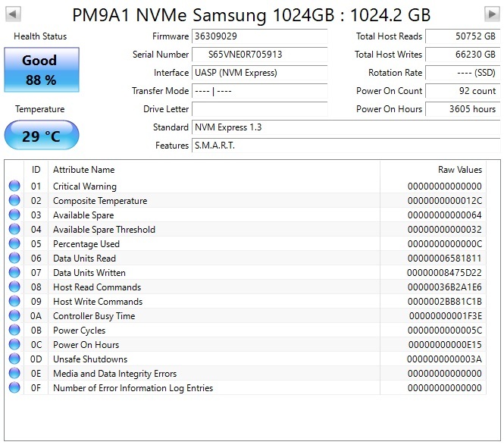Screen dimensions: 504x445
Task: Click the Critical Warning status orb
Action: (14, 186)
